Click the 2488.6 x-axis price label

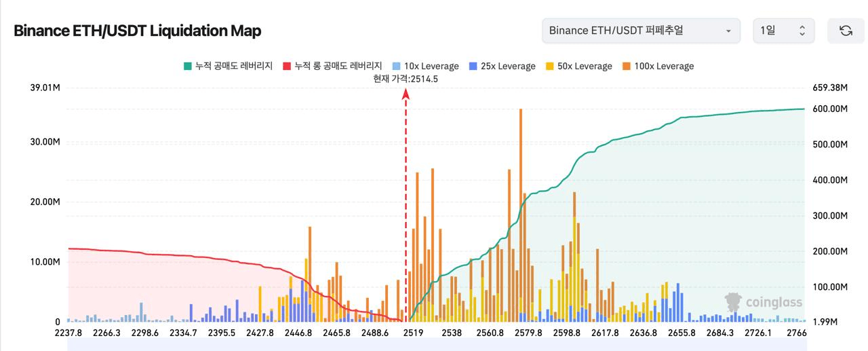point(375,333)
